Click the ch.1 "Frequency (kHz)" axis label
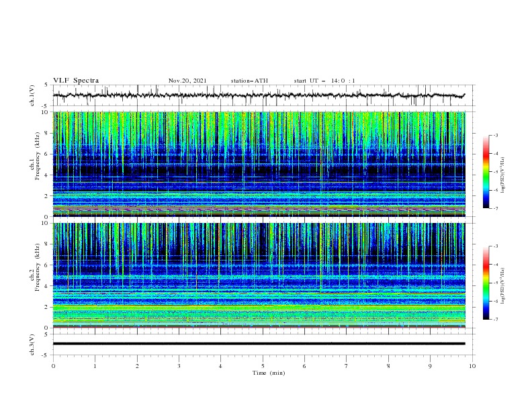 (38, 154)
